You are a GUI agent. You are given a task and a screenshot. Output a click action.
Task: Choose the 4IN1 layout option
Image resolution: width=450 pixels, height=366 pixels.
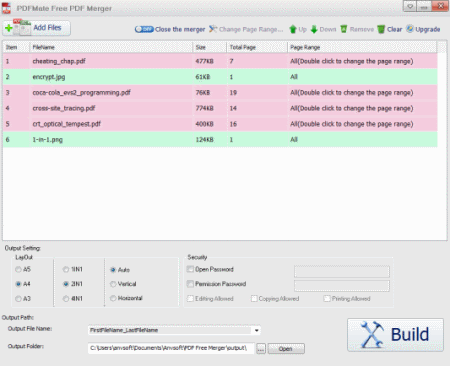tap(66, 299)
